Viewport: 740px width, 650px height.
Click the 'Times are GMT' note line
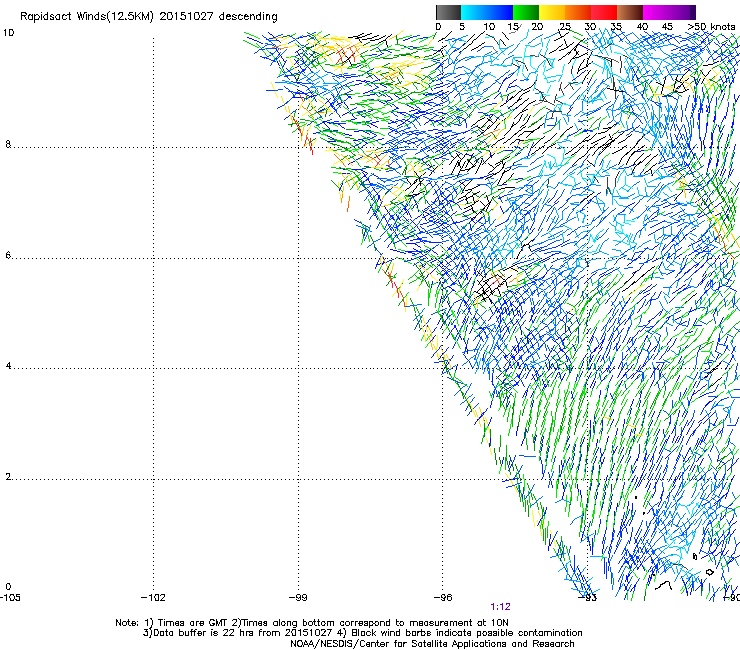click(x=311, y=623)
